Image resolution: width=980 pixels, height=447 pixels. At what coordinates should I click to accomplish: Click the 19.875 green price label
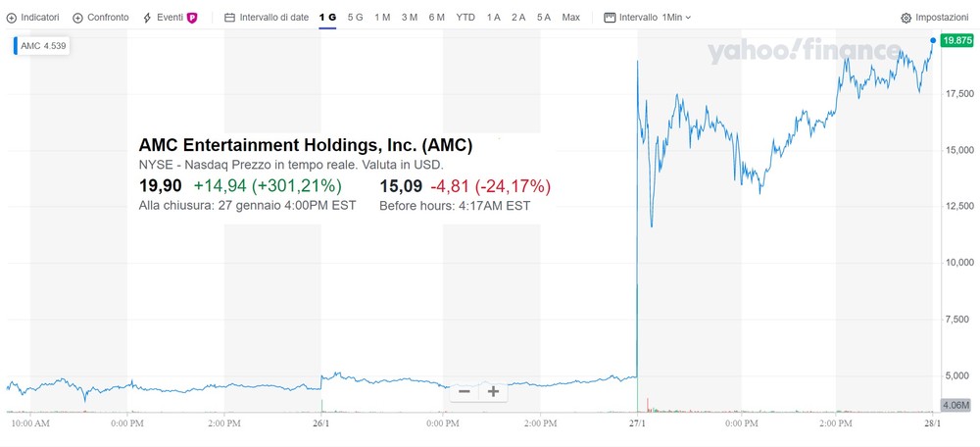[957, 40]
